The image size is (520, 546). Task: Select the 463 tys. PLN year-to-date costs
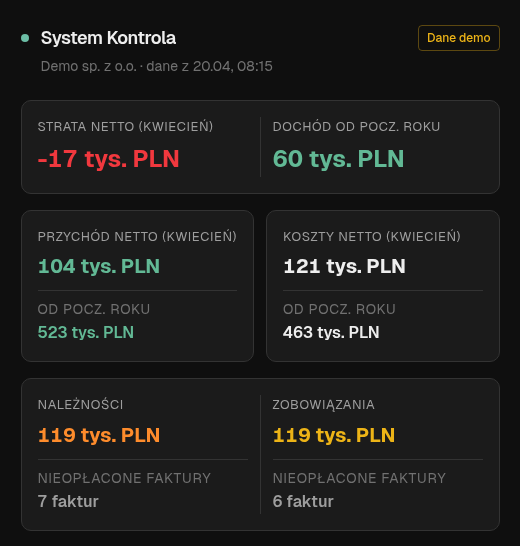point(331,332)
